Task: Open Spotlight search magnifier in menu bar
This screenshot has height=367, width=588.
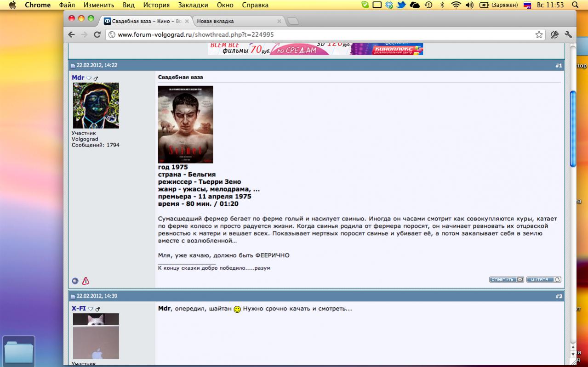Action: click(575, 5)
